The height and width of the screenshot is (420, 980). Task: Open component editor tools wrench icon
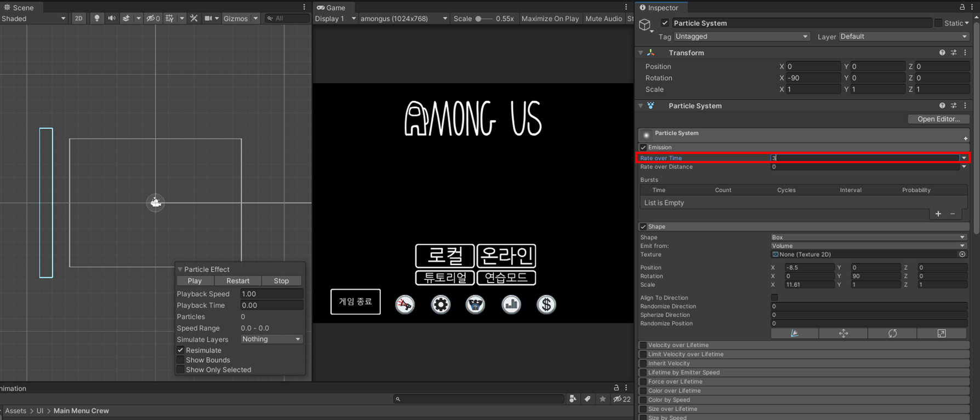(193, 18)
